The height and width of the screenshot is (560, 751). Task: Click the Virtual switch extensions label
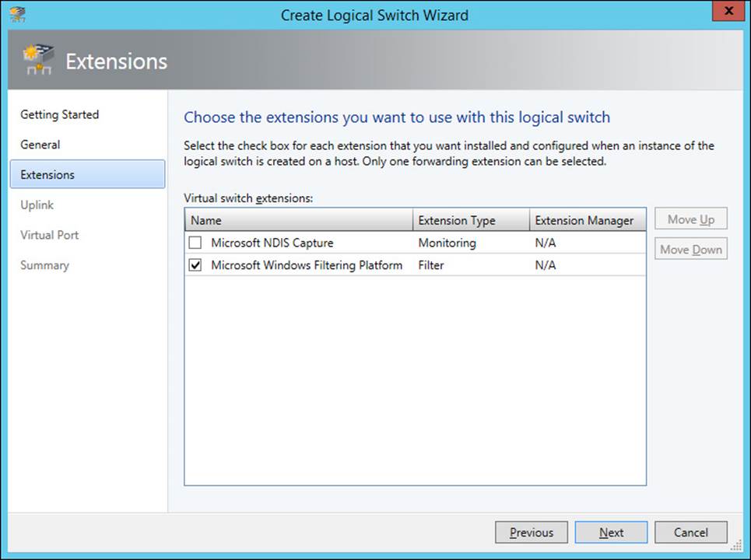248,198
